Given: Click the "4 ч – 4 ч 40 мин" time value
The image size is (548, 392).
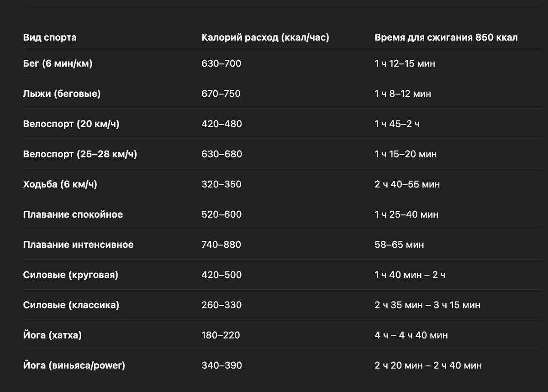Looking at the screenshot, I should (411, 335).
